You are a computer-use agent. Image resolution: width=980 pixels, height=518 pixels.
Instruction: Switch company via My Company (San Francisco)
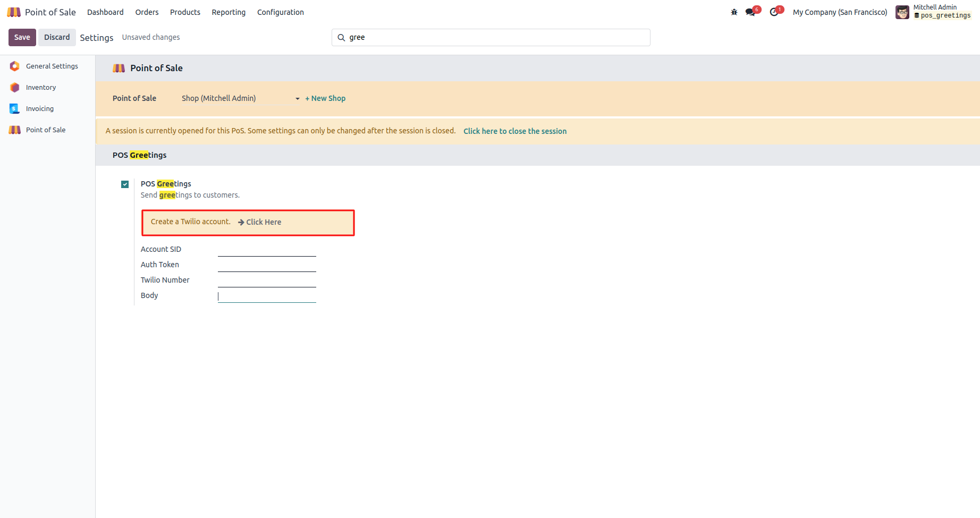coord(840,12)
